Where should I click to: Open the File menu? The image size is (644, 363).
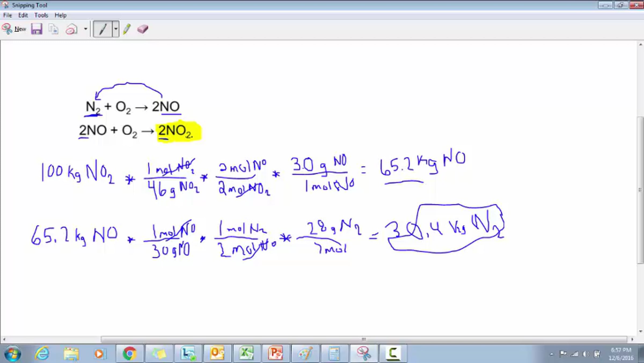coord(8,15)
